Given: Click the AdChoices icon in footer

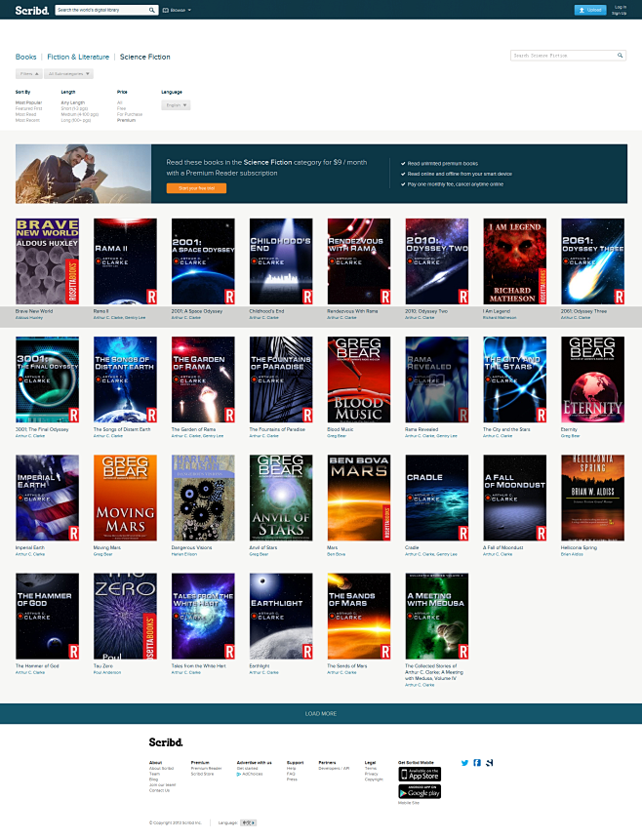Looking at the screenshot, I should [238, 774].
